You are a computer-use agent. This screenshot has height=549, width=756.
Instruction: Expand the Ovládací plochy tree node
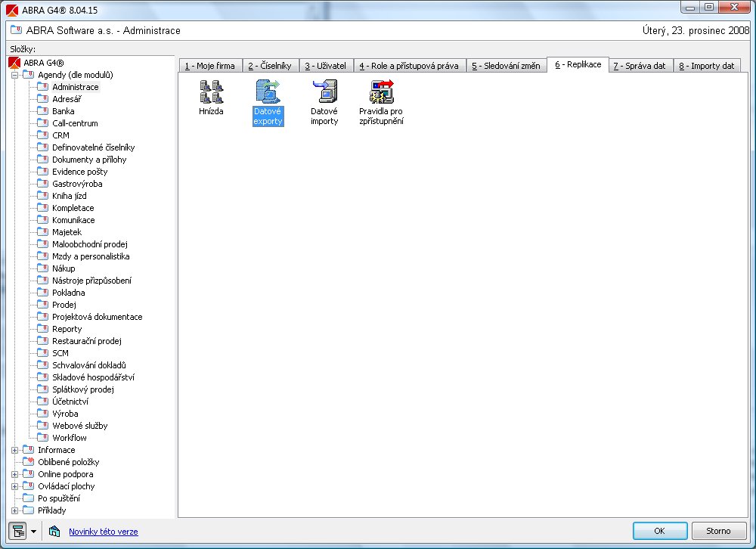[x=14, y=486]
